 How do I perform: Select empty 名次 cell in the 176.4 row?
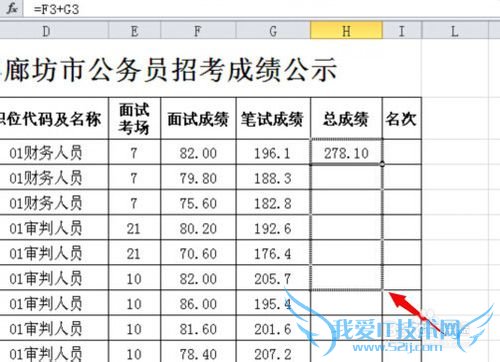pyautogui.click(x=402, y=253)
